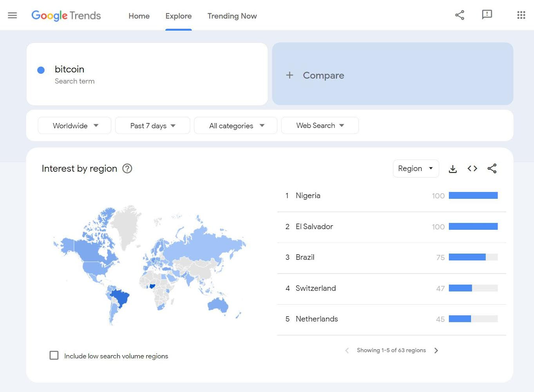Click Compare to add a term

click(393, 74)
